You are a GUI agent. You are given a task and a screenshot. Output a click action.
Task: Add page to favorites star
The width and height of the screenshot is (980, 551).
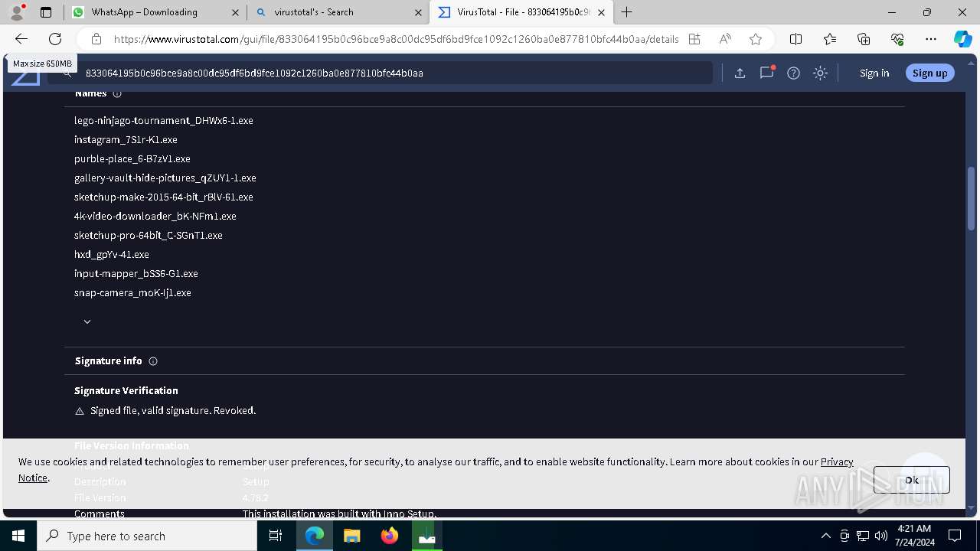pyautogui.click(x=756, y=39)
